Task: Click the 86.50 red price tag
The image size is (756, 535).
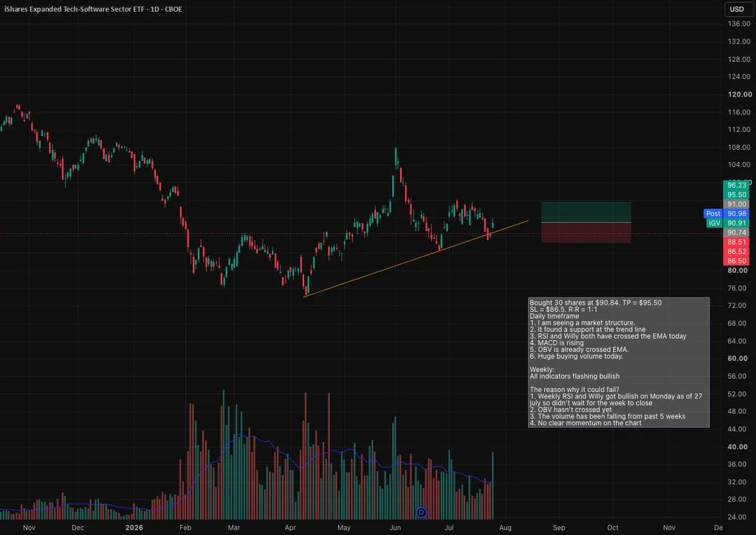Action: click(x=736, y=261)
